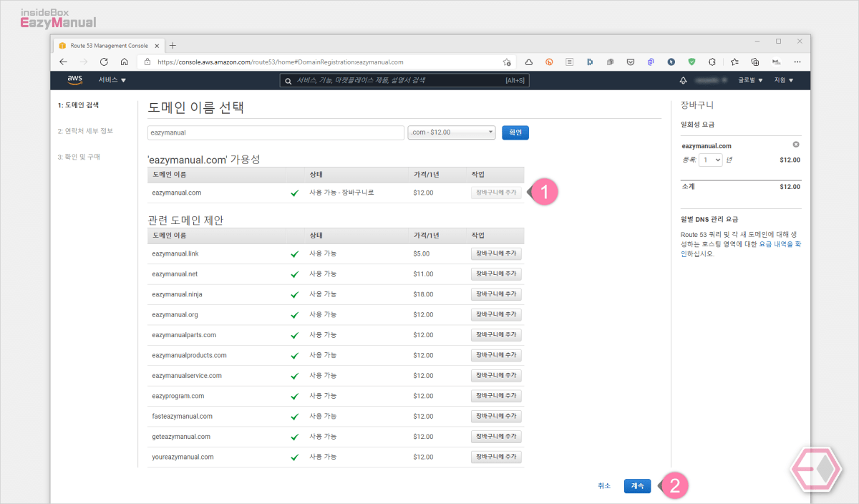Select step 1: 도메인 검색
This screenshot has width=859, height=504.
point(78,105)
